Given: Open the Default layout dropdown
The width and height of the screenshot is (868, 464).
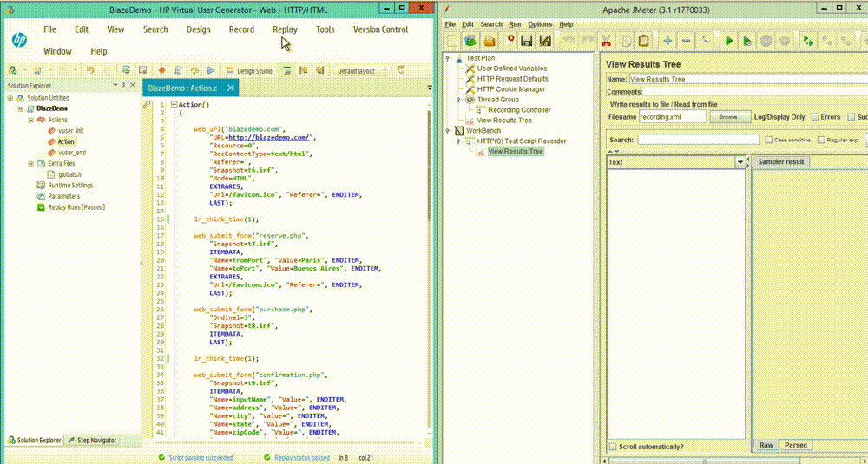Looking at the screenshot, I should (359, 70).
